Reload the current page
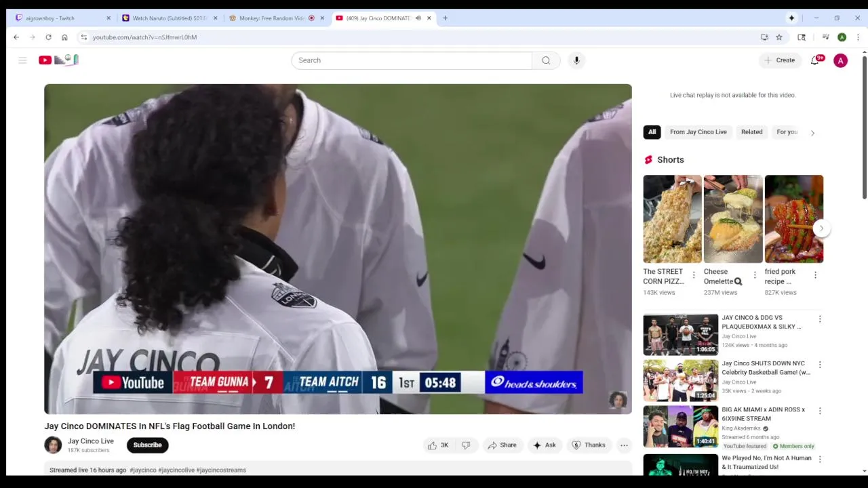Screen dimensions: 868x488 click(48, 37)
